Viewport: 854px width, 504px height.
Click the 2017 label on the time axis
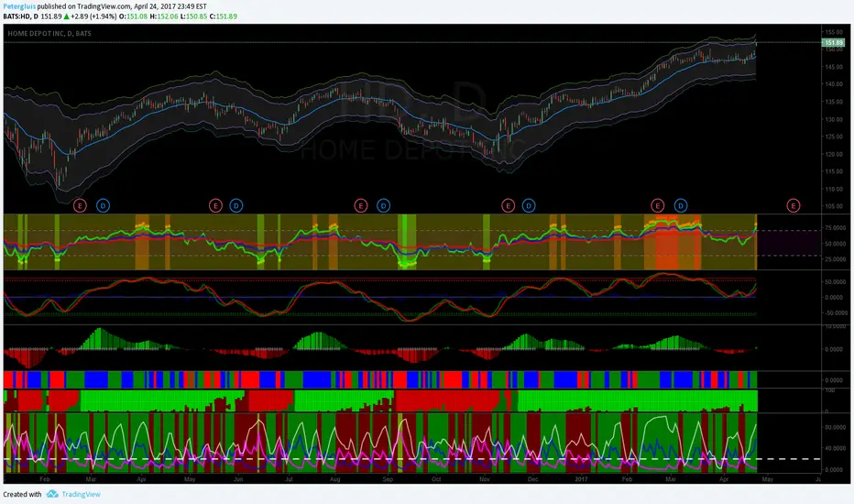tap(581, 479)
